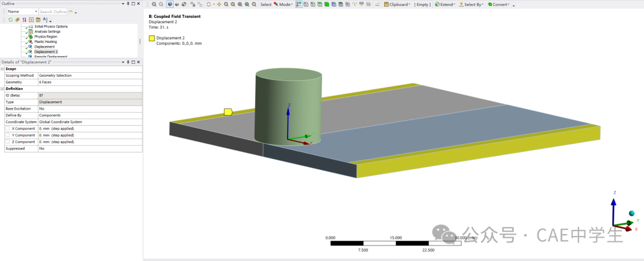The width and height of the screenshot is (644, 261).
Task: Choose the vertex selection filter icon
Action: tap(306, 5)
